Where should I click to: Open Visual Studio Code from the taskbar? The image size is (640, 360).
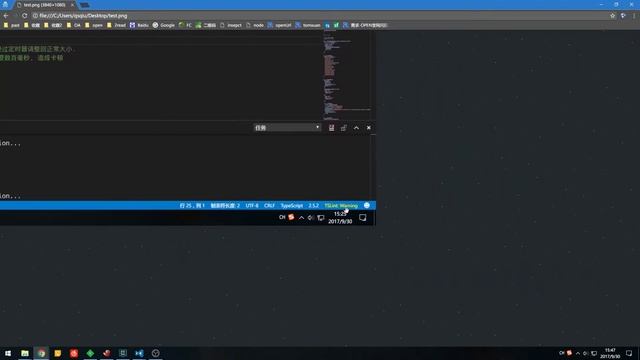click(x=139, y=353)
